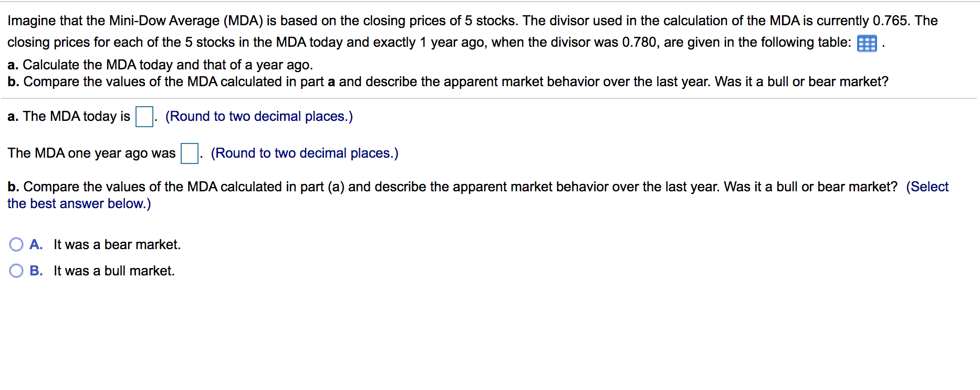Click the part (a) comparison question text
Image resolution: width=980 pixels, height=390 pixels.
point(453,187)
